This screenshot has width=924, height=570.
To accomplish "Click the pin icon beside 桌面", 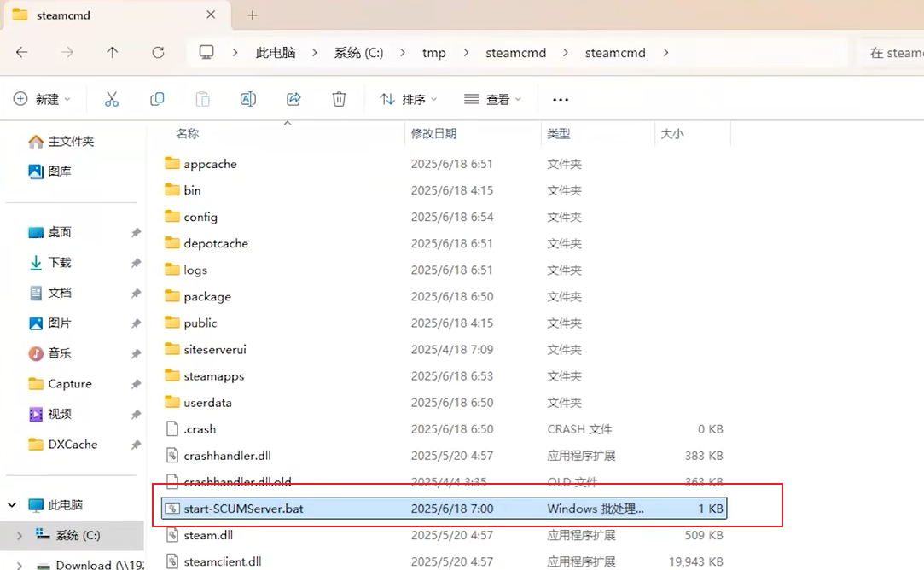I will coord(137,232).
